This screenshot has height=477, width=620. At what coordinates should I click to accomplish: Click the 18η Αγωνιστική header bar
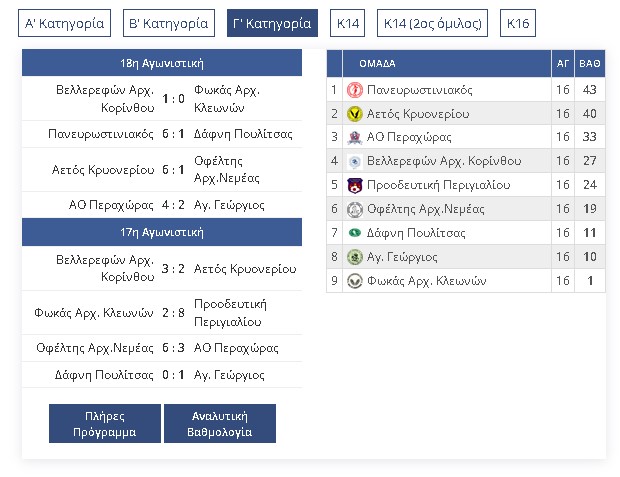[x=162, y=62]
